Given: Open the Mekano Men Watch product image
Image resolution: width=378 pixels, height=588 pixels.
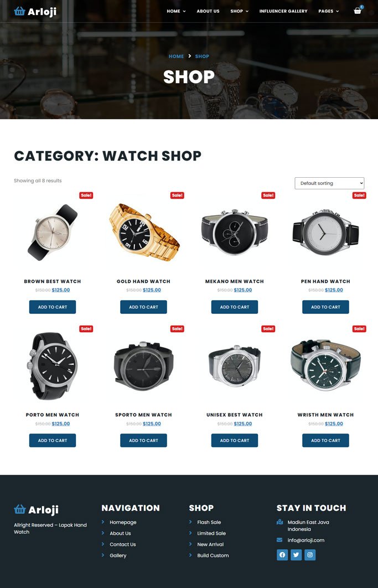Looking at the screenshot, I should pyautogui.click(x=235, y=233).
